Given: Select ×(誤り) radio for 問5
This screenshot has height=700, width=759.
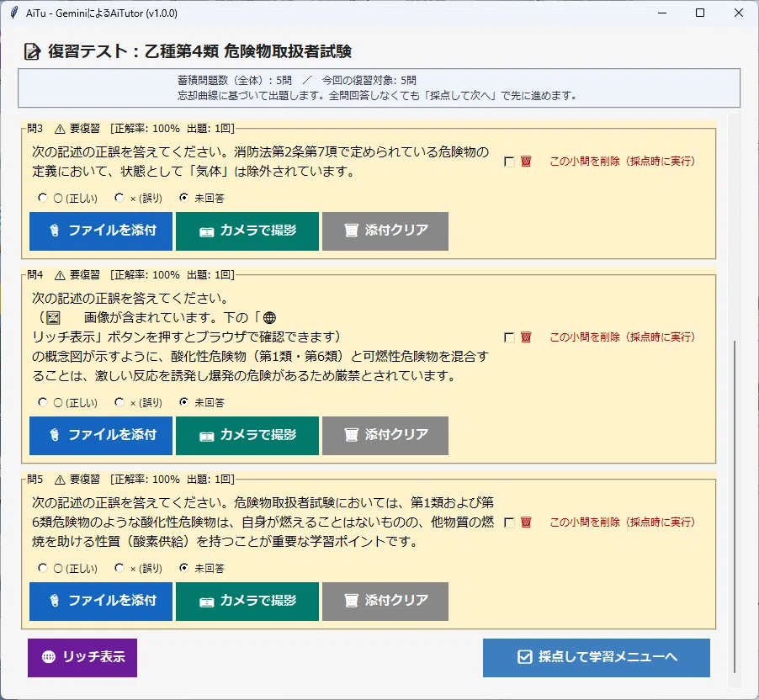Looking at the screenshot, I should coord(119,568).
